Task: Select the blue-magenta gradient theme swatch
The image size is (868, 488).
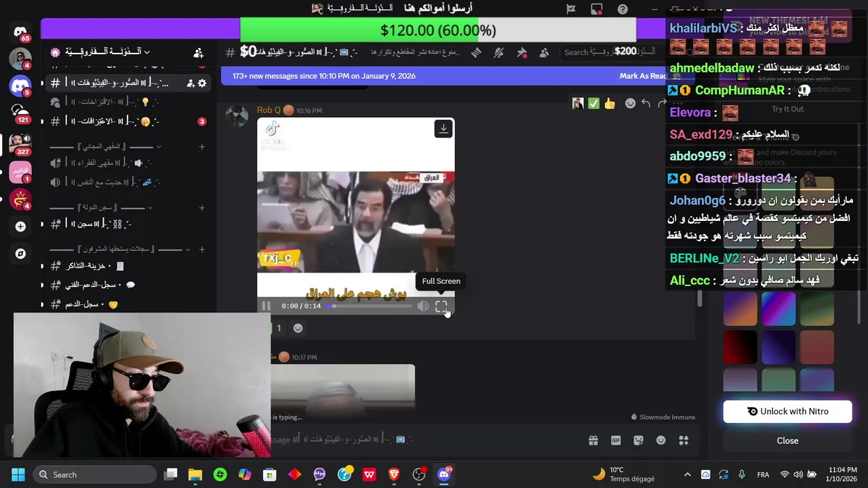Action: point(778,308)
